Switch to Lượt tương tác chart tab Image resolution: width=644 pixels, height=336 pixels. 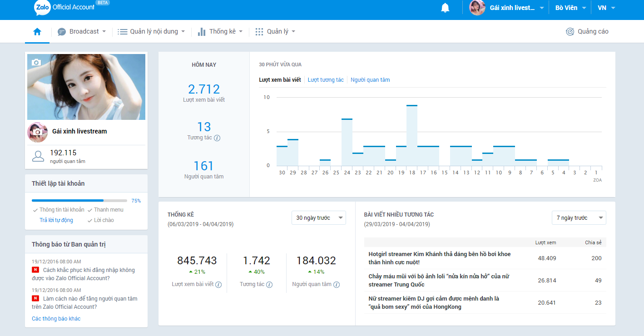click(326, 80)
